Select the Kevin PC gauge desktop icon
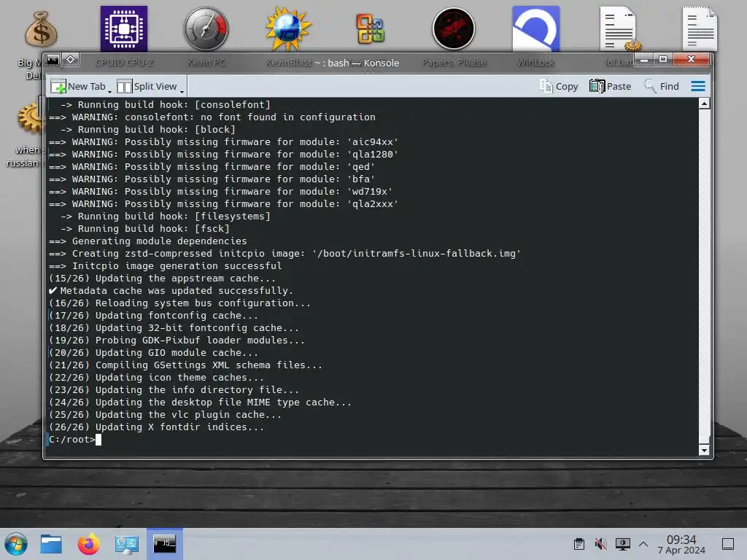The image size is (747, 560). tap(206, 29)
